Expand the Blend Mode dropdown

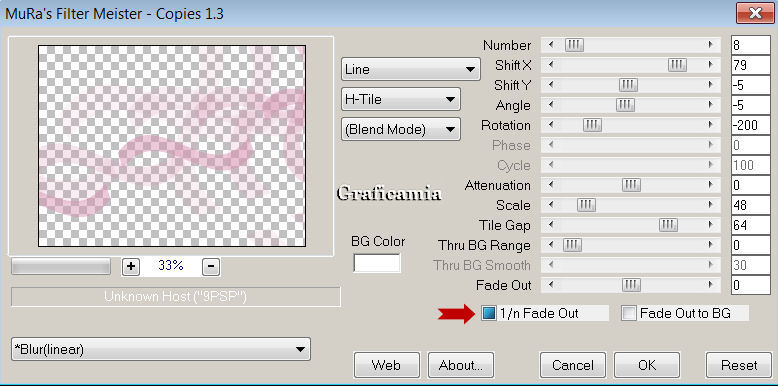pos(400,129)
